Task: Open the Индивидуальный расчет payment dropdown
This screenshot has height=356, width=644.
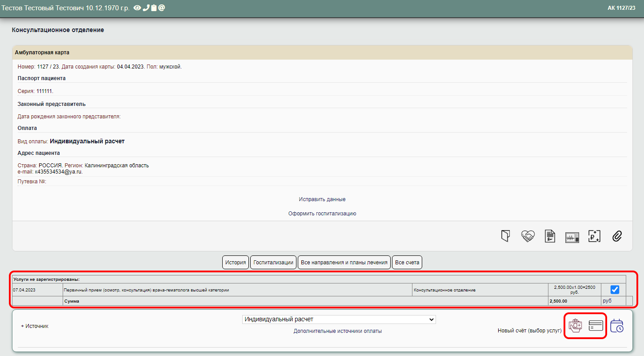Action: (339, 320)
